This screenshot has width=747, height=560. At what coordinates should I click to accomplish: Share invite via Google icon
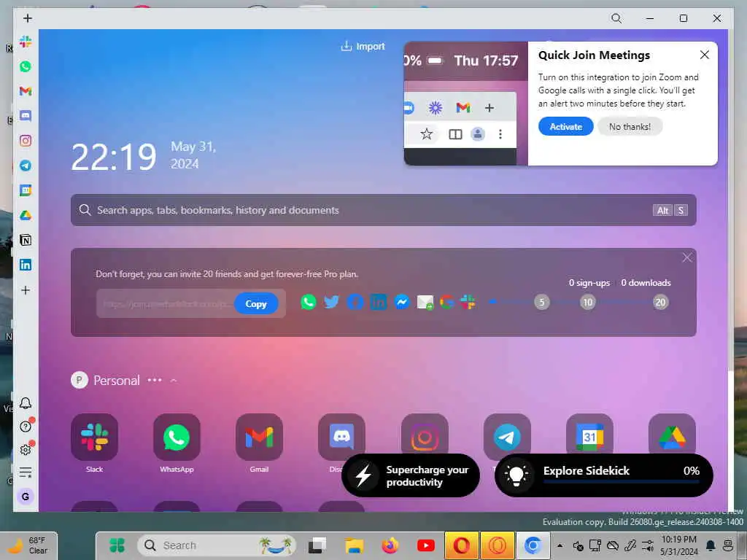click(446, 302)
